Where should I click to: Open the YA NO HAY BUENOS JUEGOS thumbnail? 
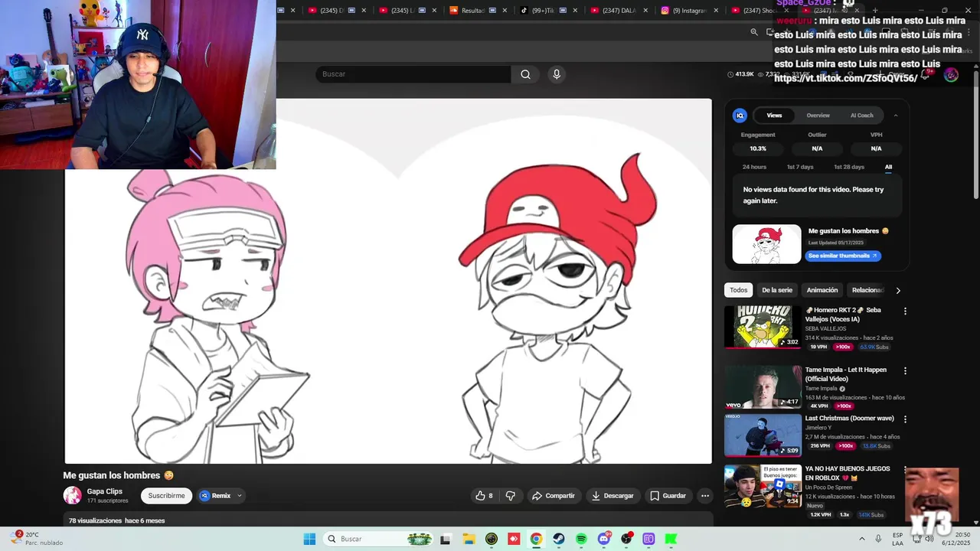click(763, 487)
